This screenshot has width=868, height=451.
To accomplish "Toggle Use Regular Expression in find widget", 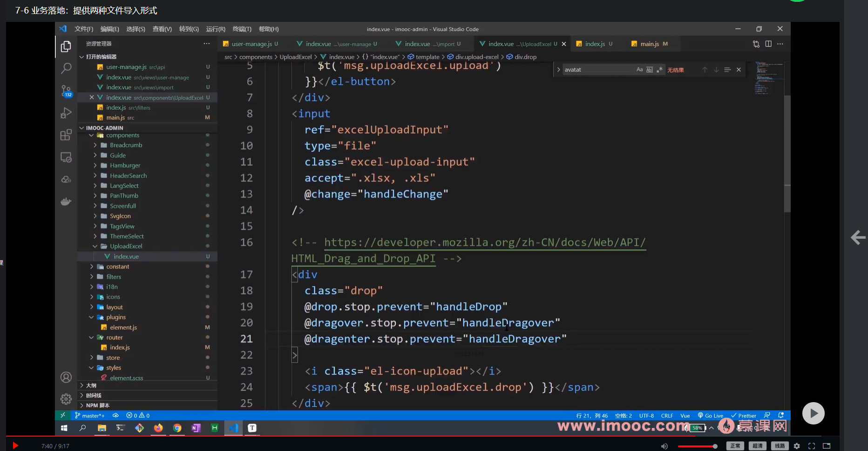I will tap(659, 70).
